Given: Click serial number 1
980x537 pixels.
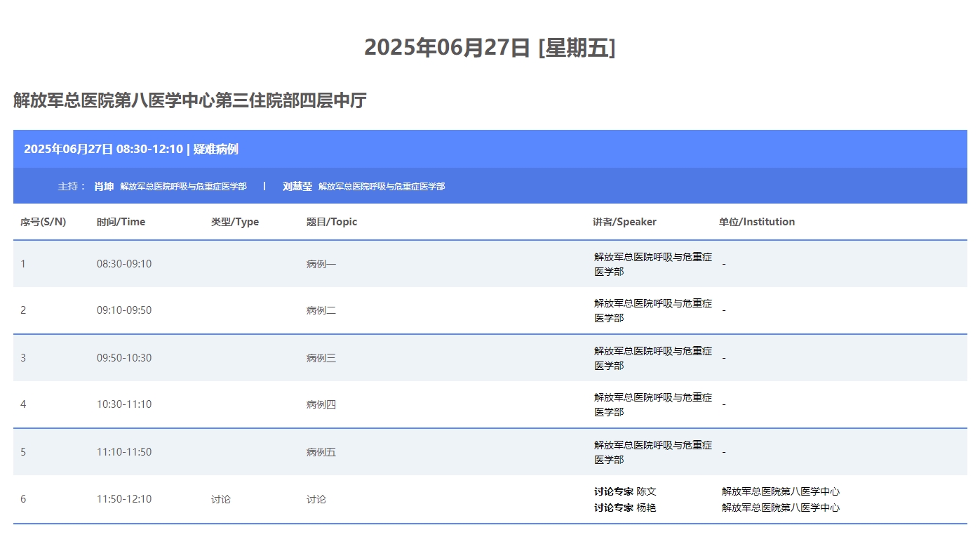Looking at the screenshot, I should click(x=23, y=264).
